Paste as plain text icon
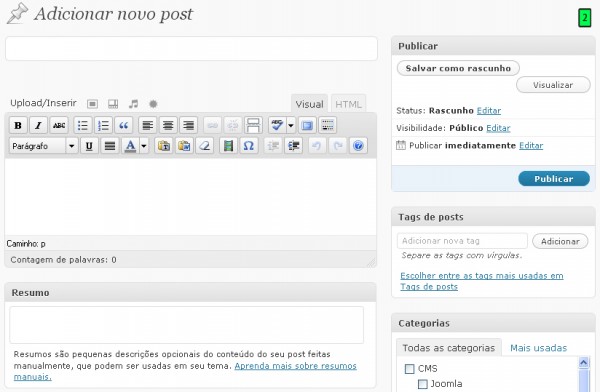 tap(164, 146)
